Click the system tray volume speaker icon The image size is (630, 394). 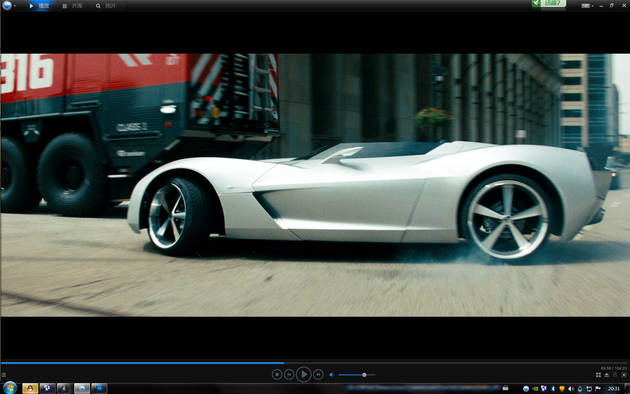571,388
